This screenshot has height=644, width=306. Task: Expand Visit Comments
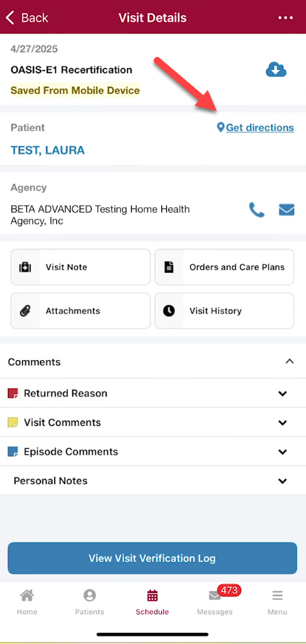pos(153,422)
